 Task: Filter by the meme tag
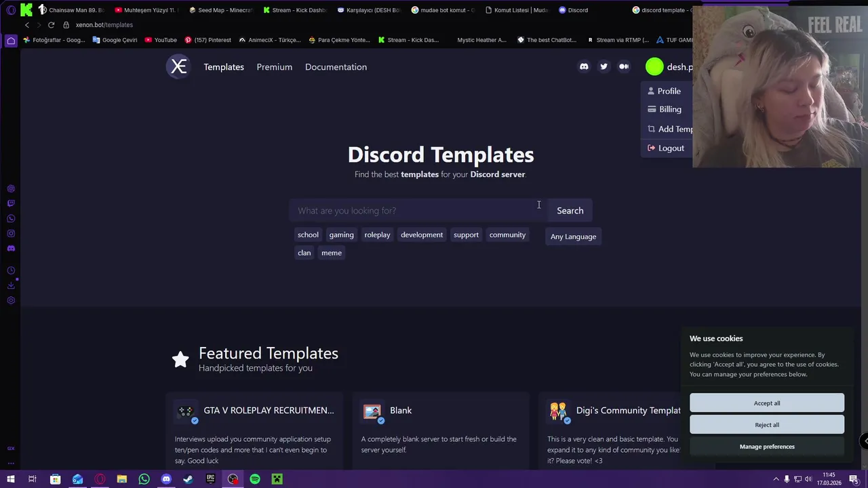[x=332, y=253]
